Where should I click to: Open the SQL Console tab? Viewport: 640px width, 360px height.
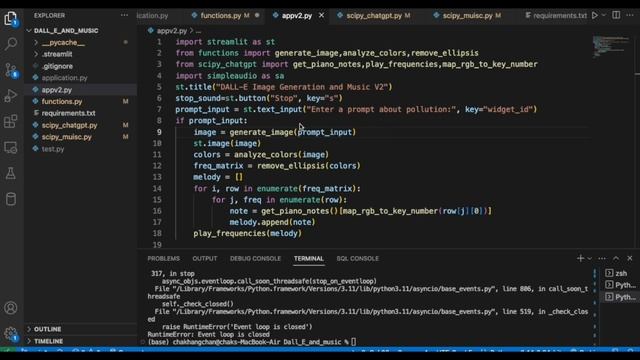[358, 258]
